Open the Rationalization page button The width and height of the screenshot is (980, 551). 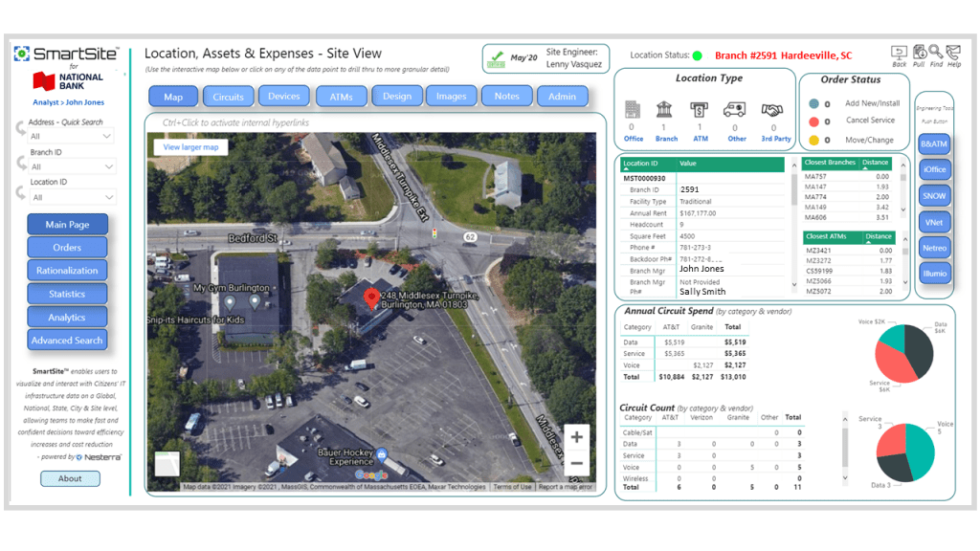coord(67,271)
